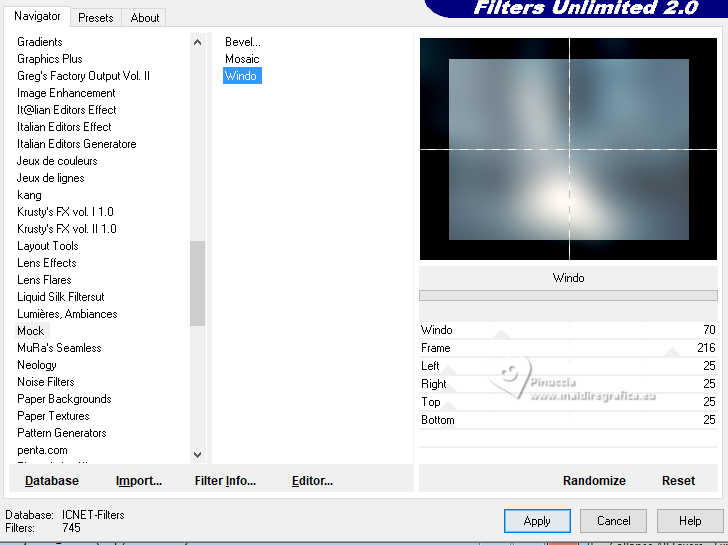Select Graphics Plus category
Screen dimensions: 728x545
pyautogui.click(x=50, y=59)
